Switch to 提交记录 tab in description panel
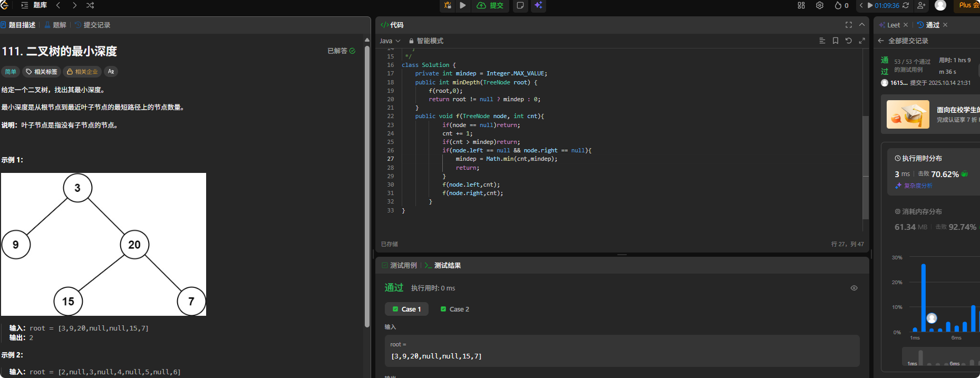This screenshot has height=378, width=980. [x=93, y=25]
